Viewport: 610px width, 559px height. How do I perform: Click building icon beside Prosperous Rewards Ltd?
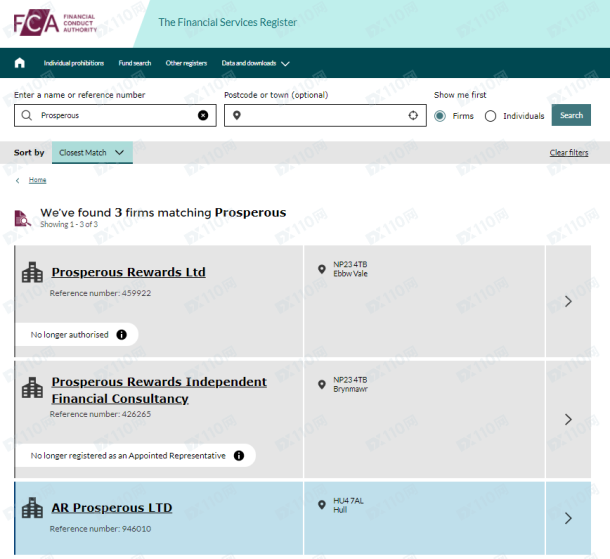[x=32, y=272]
